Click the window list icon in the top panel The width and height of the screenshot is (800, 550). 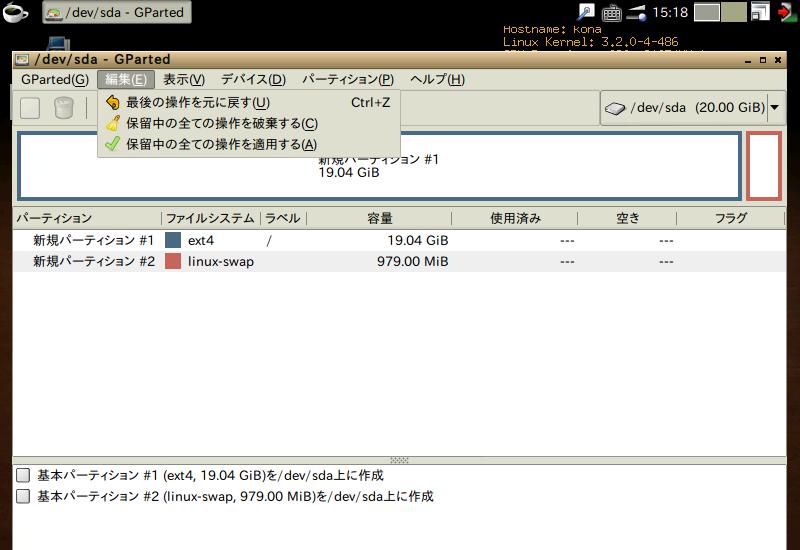760,12
